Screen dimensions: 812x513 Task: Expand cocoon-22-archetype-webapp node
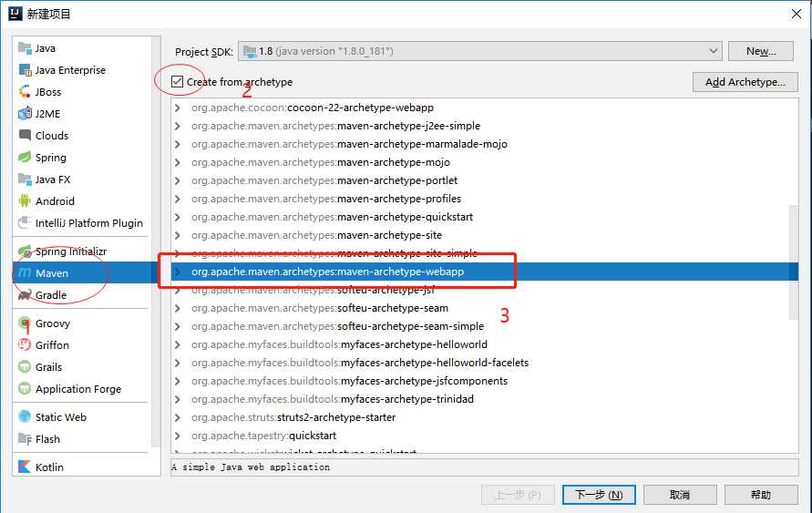178,108
